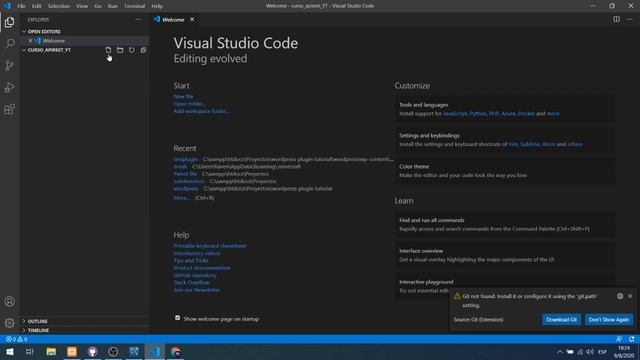This screenshot has width=640, height=360.
Task: Click the Download Git button
Action: click(x=561, y=320)
